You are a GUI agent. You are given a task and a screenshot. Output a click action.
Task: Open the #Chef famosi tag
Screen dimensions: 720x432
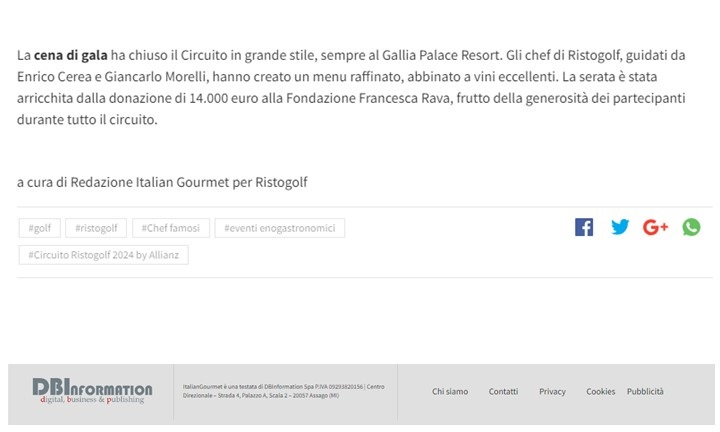tap(170, 228)
